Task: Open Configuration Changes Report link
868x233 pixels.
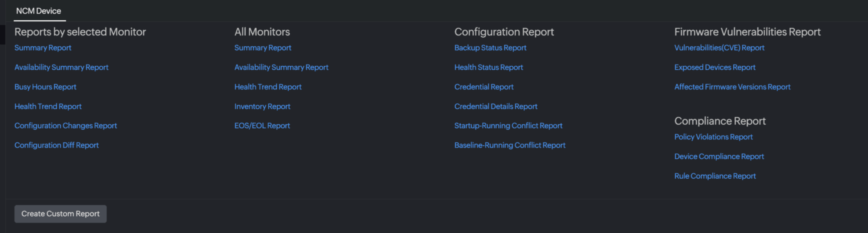Action: [x=66, y=126]
